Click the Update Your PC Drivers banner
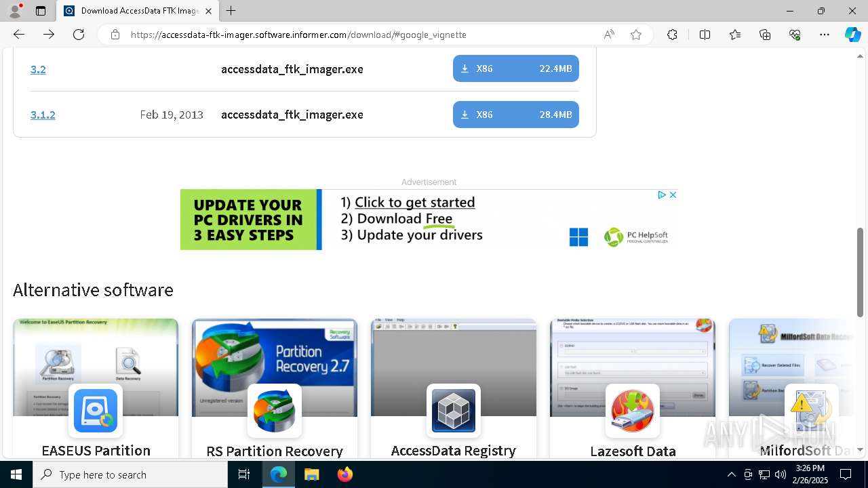This screenshot has height=488, width=868. click(x=250, y=220)
